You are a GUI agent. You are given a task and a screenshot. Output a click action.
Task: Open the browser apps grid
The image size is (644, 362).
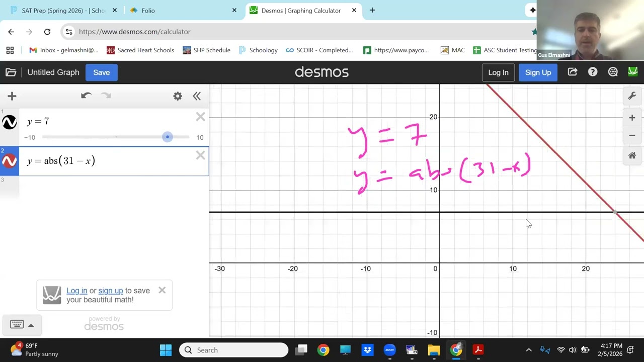(x=10, y=50)
